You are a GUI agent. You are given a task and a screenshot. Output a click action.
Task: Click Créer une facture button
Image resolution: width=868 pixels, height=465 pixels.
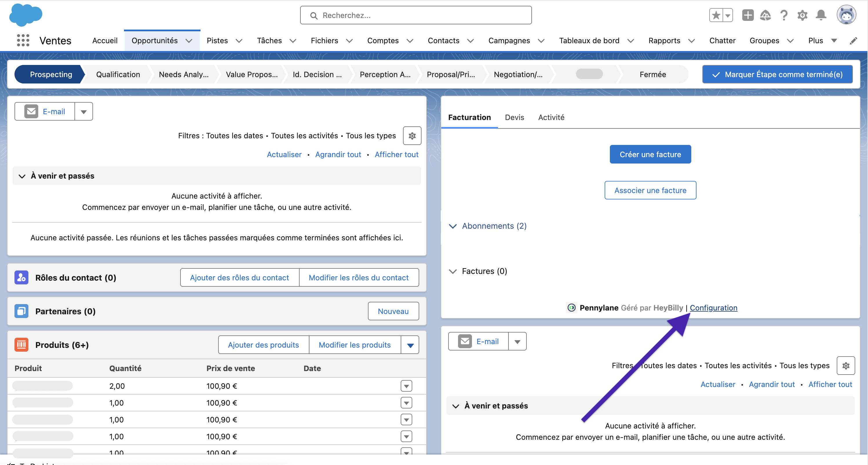pos(650,155)
